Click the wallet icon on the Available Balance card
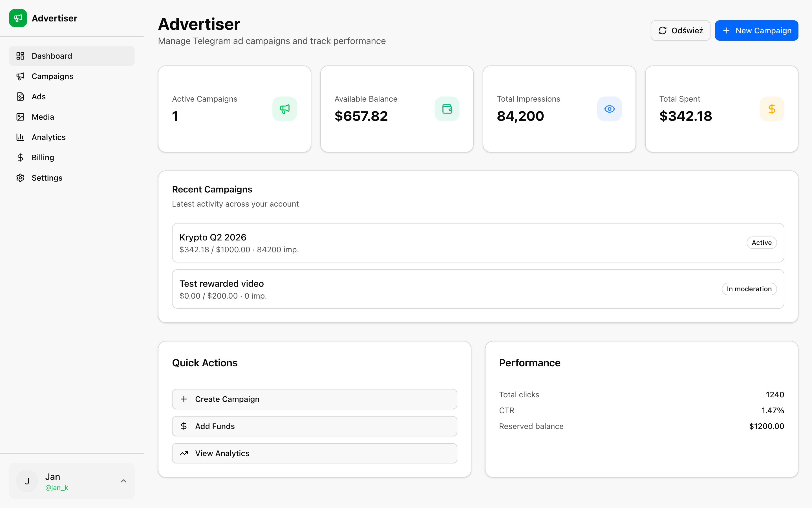The height and width of the screenshot is (508, 812). pyautogui.click(x=447, y=109)
